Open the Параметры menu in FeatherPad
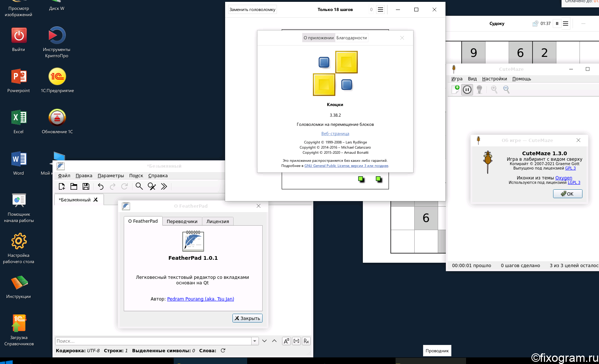 pyautogui.click(x=111, y=176)
